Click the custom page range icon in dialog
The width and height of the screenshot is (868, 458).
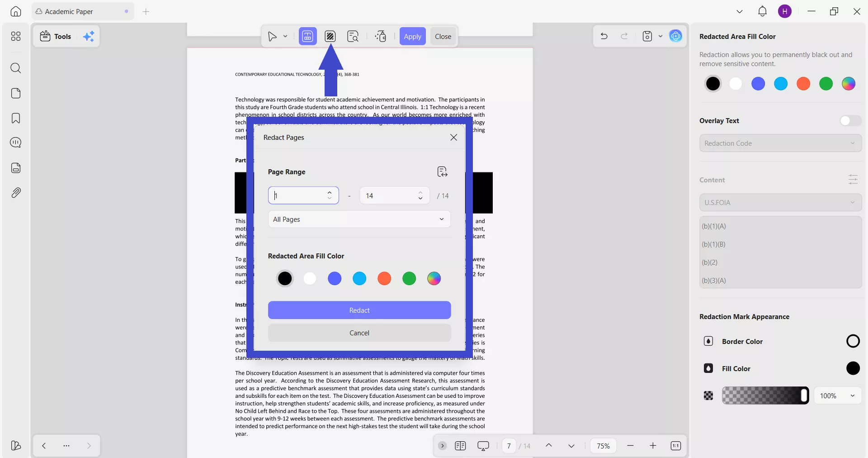point(442,172)
